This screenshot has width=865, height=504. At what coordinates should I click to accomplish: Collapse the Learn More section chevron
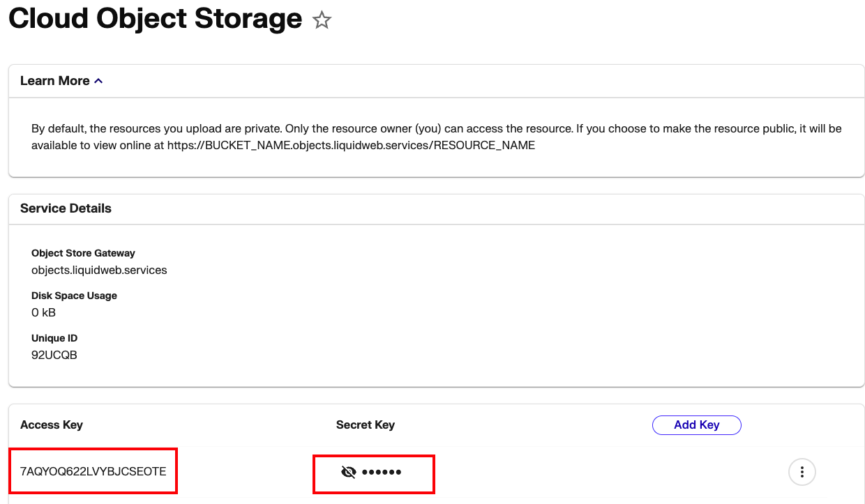(99, 81)
